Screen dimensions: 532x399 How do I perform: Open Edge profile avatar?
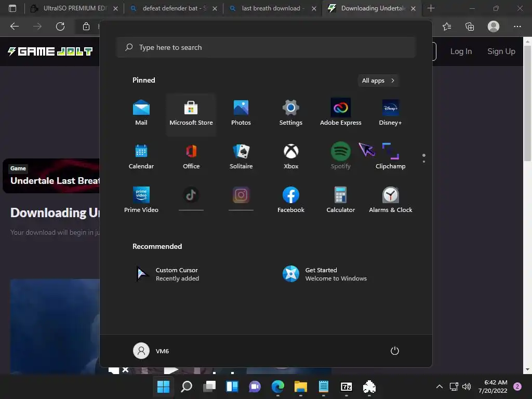494,26
